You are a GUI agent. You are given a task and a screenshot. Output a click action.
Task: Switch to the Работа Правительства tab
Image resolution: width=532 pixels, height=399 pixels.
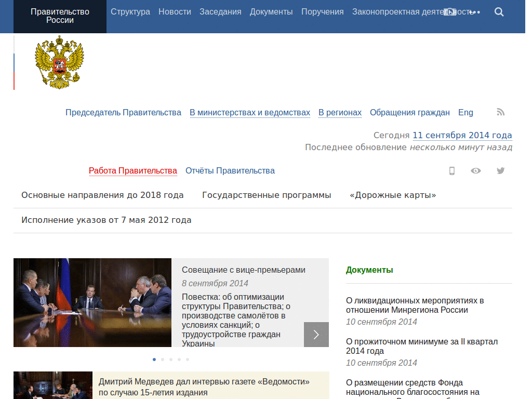(132, 170)
